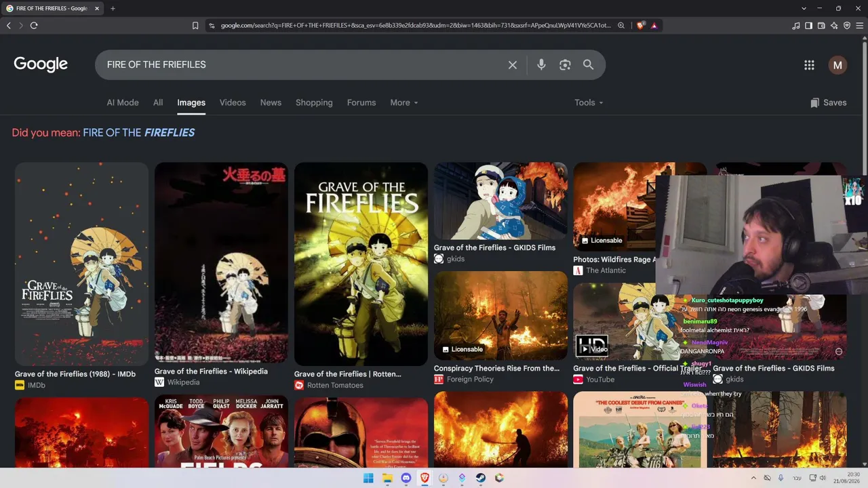Open the Windows Start menu
Viewport: 868px width, 488px height.
click(368, 478)
